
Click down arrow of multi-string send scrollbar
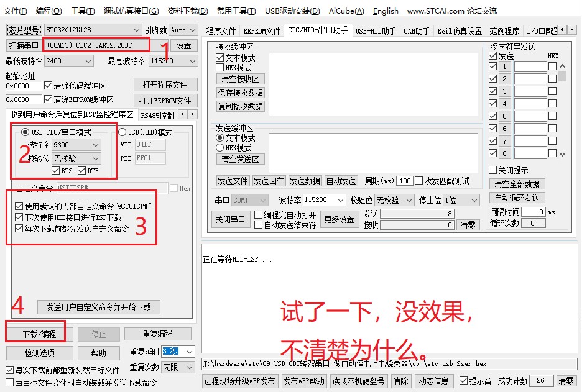click(x=562, y=154)
